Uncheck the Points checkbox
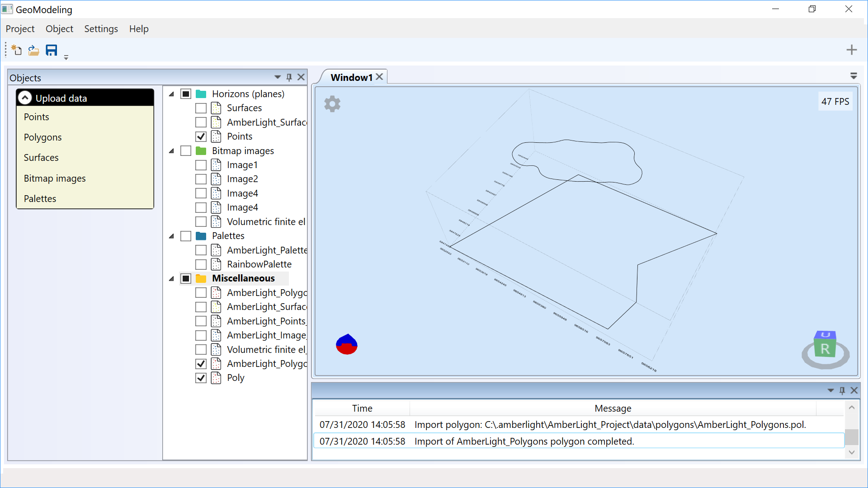 (x=201, y=136)
